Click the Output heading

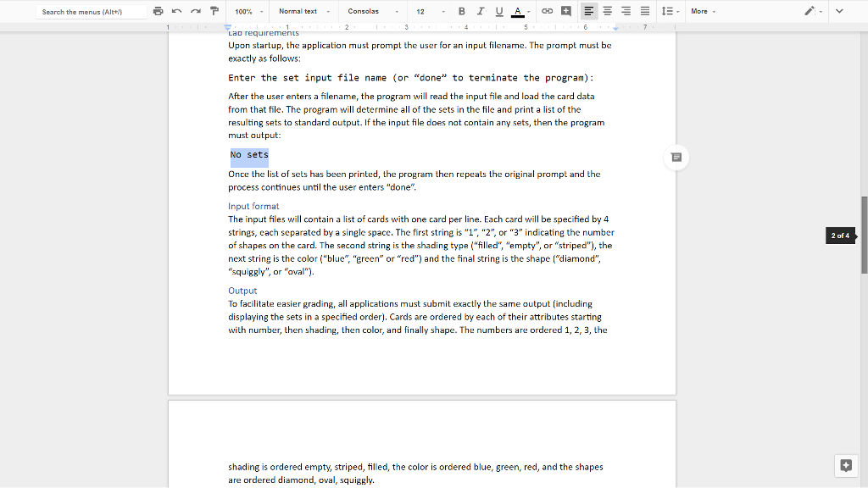click(242, 291)
